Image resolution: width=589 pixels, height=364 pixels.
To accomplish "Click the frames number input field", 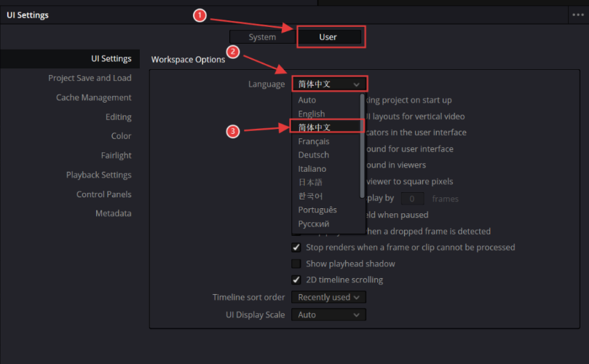I will (413, 198).
